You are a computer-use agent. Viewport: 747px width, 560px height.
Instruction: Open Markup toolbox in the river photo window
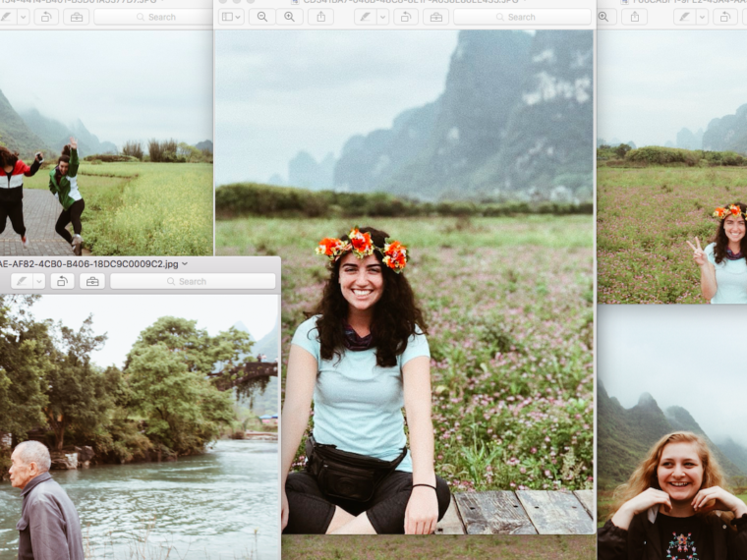coord(92,281)
